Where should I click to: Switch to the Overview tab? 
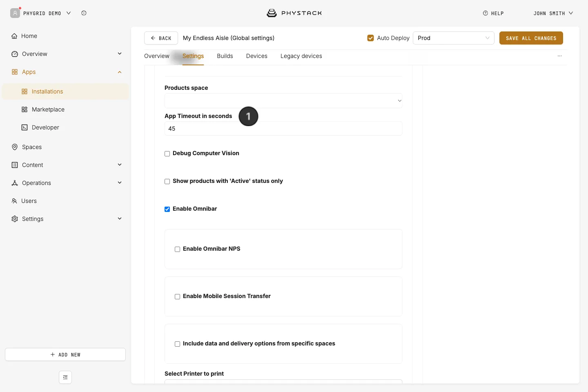[x=157, y=56]
